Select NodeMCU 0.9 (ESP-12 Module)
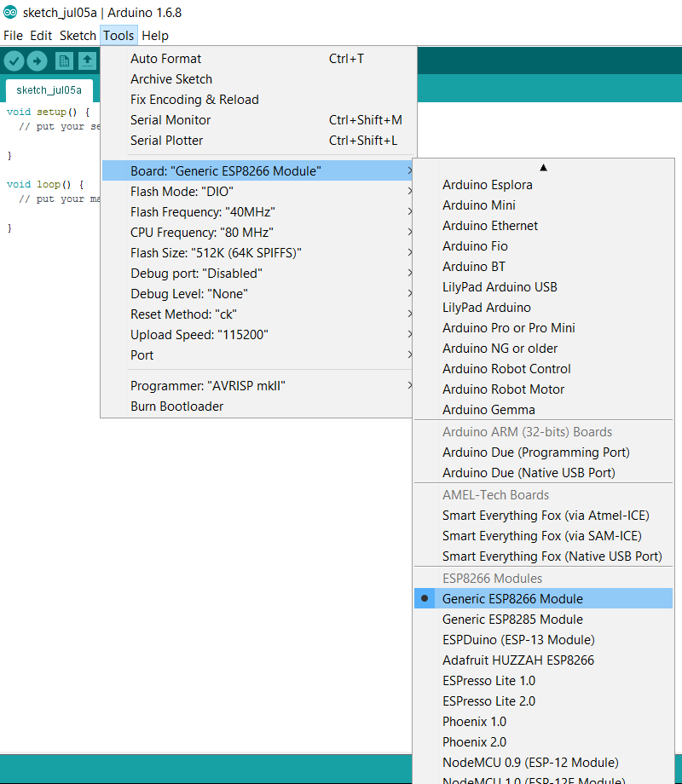The image size is (682, 784). (x=543, y=763)
